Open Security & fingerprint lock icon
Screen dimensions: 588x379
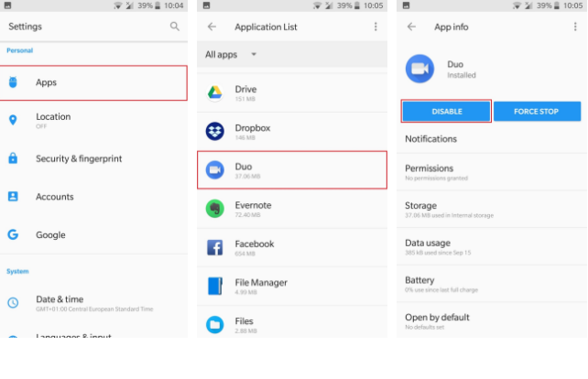(x=13, y=158)
